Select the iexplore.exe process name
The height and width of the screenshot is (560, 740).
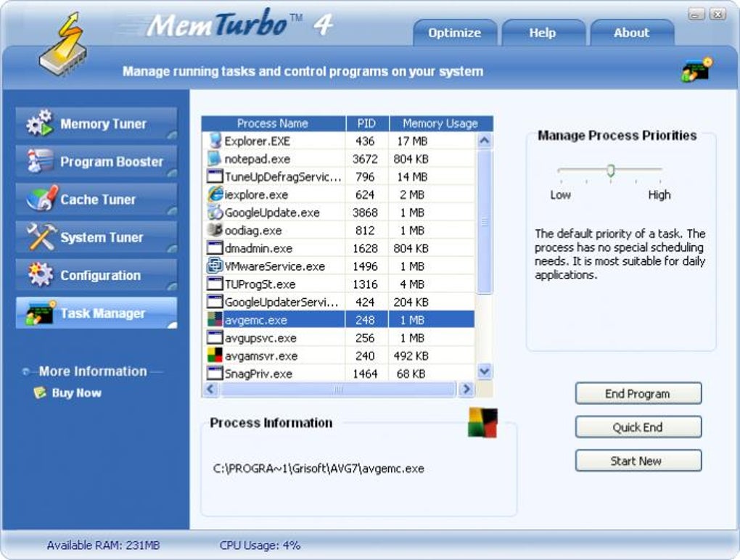[x=256, y=195]
